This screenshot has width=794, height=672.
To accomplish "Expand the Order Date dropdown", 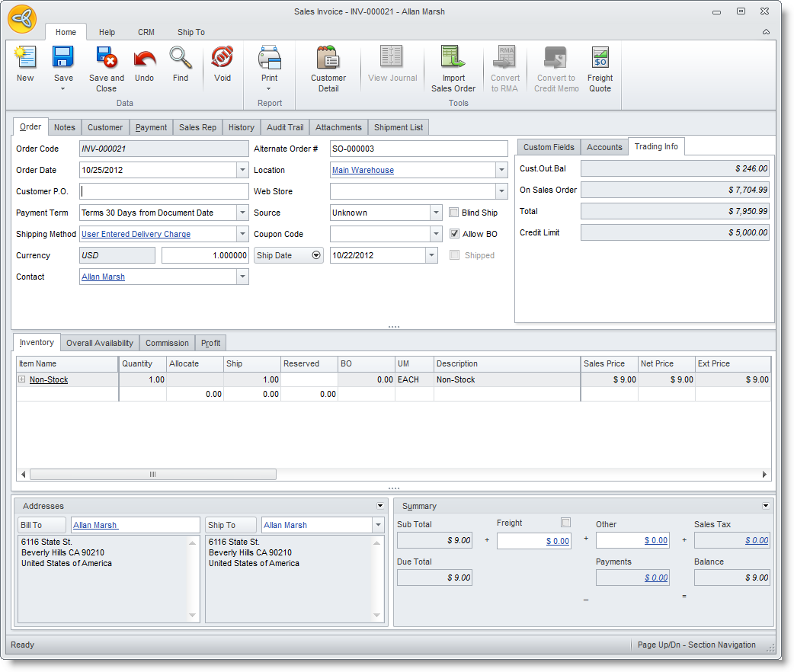I will point(242,171).
